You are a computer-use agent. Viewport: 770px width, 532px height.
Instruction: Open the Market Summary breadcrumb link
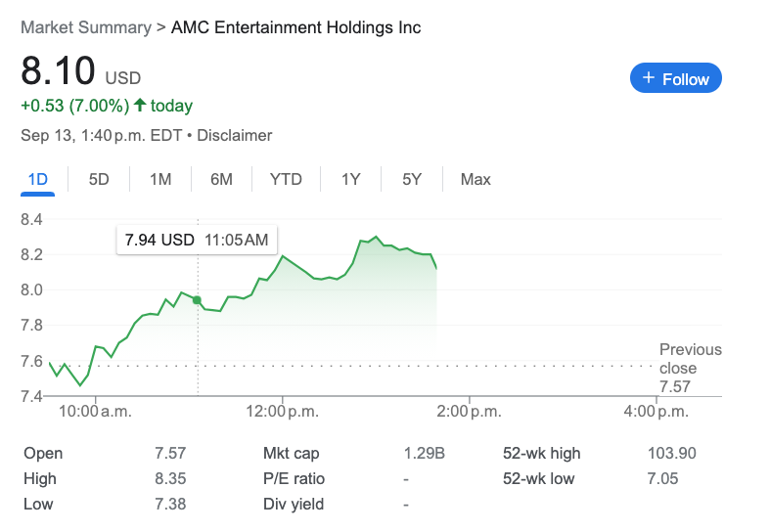[x=86, y=27]
